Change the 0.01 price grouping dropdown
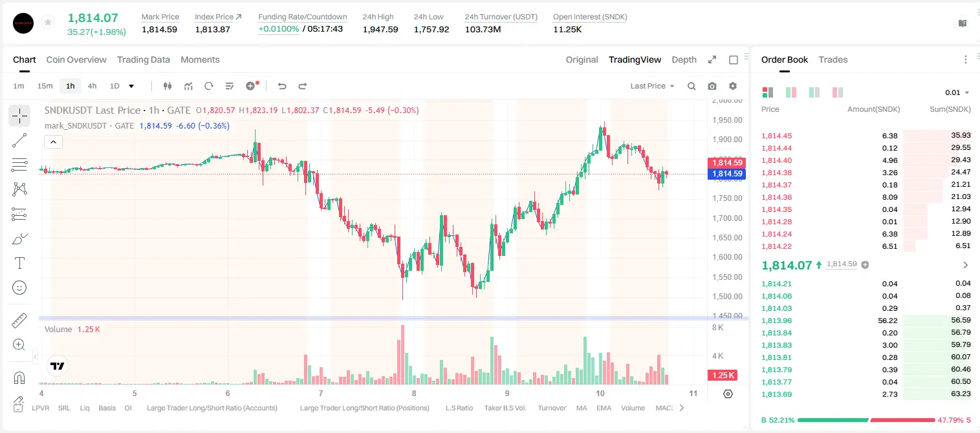 coord(957,92)
